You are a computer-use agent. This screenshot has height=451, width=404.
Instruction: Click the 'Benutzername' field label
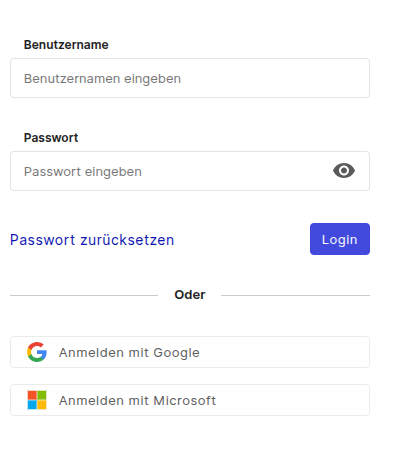[x=66, y=45]
